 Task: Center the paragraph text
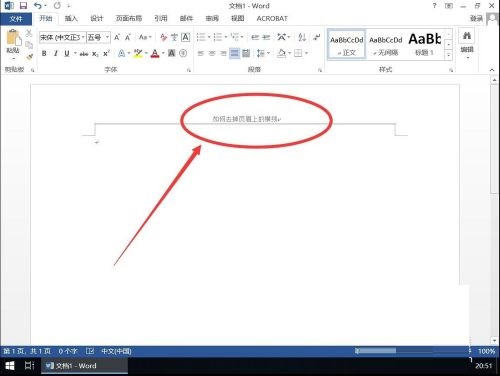[212, 53]
